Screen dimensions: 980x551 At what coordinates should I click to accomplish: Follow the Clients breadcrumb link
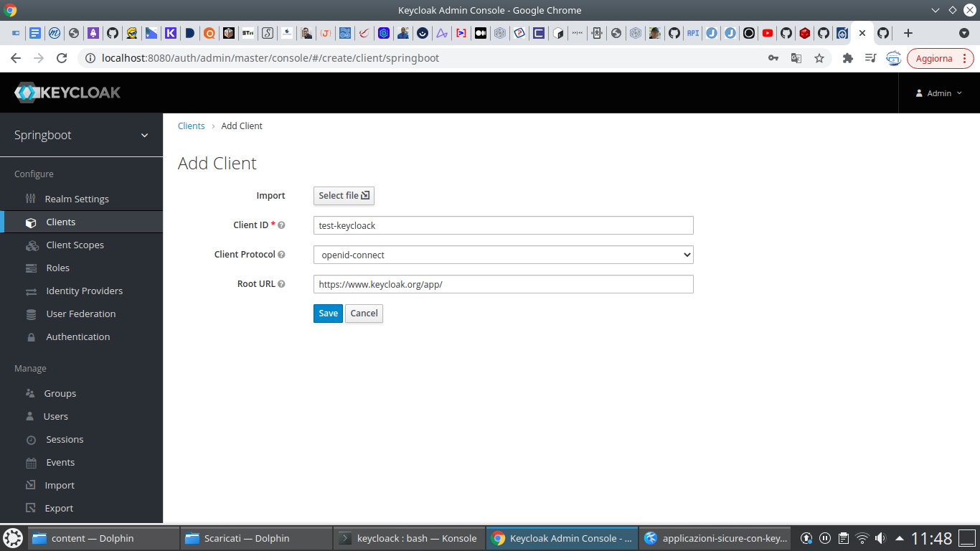point(192,126)
